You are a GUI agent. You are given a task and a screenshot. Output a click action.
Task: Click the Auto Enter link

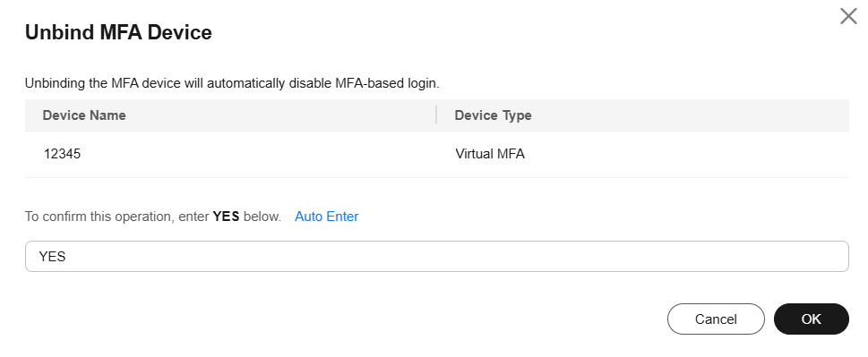[327, 217]
